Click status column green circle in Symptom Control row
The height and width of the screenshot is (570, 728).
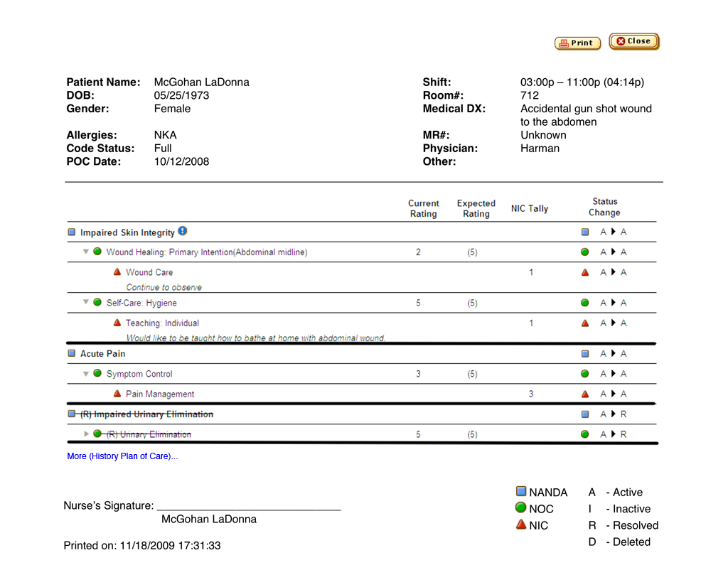pyautogui.click(x=585, y=374)
